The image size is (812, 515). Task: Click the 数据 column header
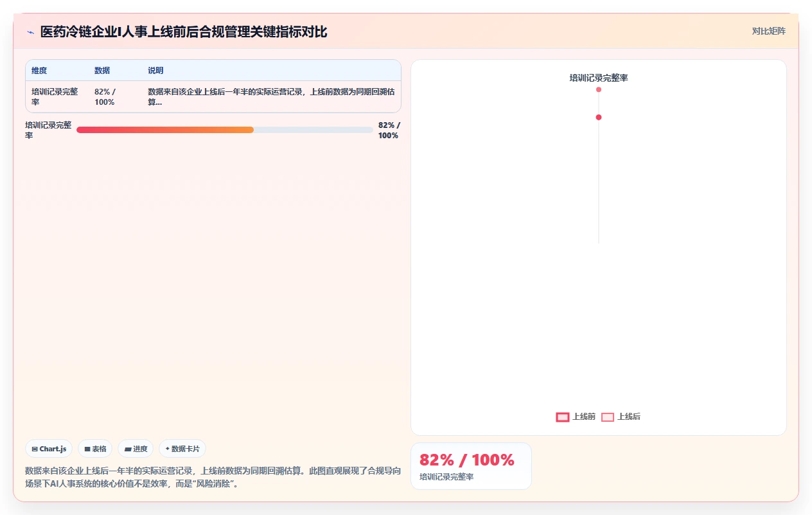(x=102, y=71)
